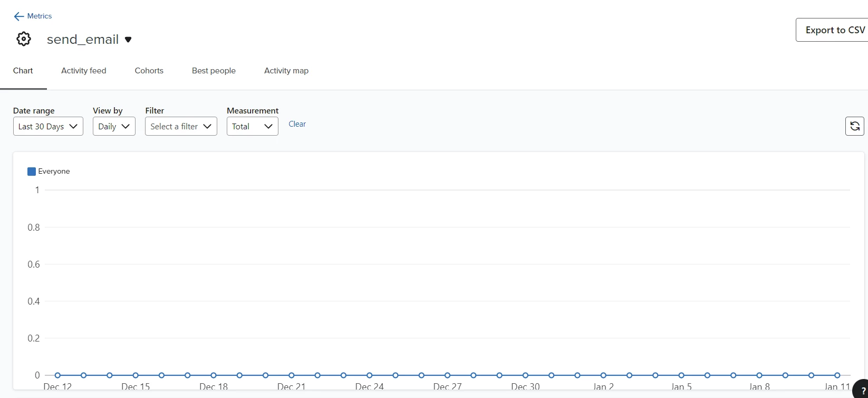This screenshot has width=868, height=398.
Task: Click the y-axis label 0.8
Action: (34, 228)
